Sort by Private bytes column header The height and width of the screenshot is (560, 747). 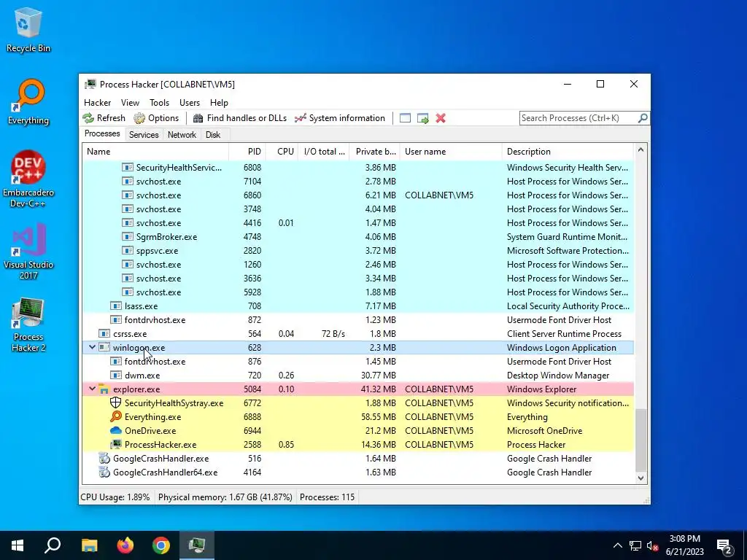point(374,152)
